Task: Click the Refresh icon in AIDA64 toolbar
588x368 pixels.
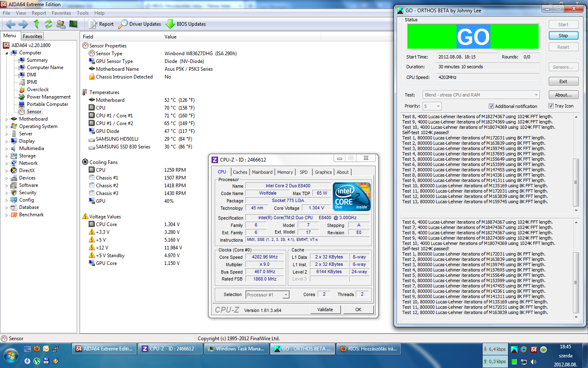Action: point(49,24)
